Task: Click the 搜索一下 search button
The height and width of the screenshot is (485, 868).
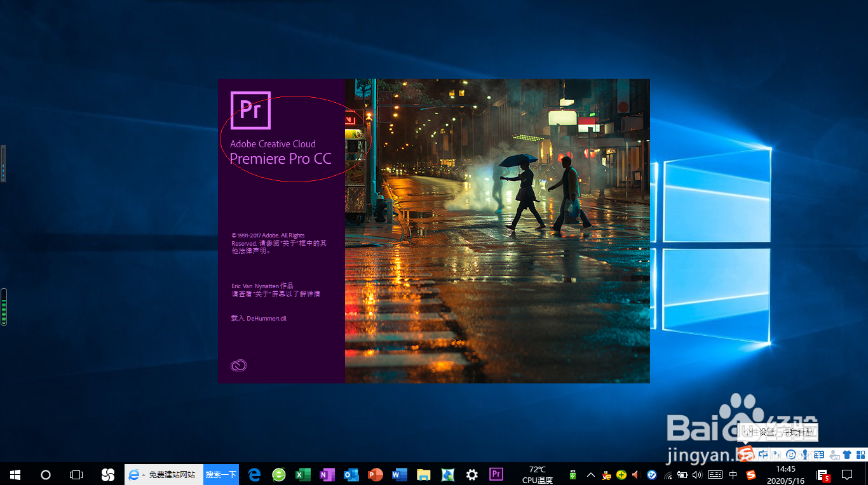Action: coord(220,474)
